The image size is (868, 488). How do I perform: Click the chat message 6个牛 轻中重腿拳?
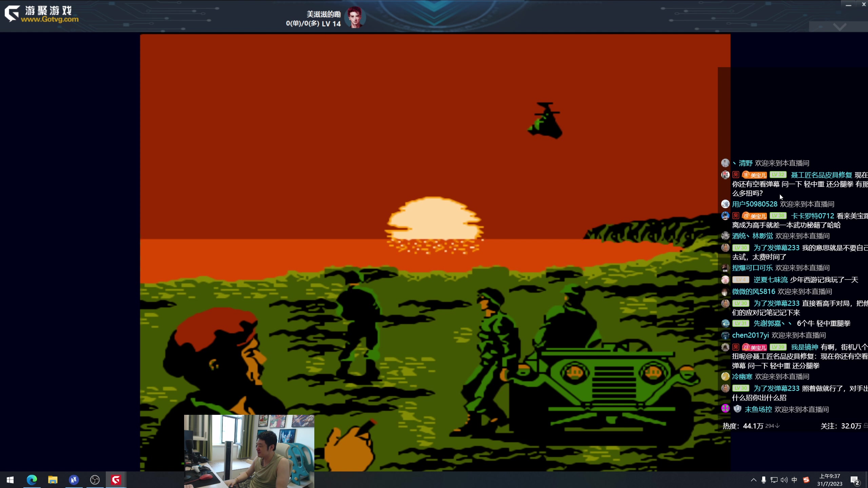pyautogui.click(x=824, y=323)
